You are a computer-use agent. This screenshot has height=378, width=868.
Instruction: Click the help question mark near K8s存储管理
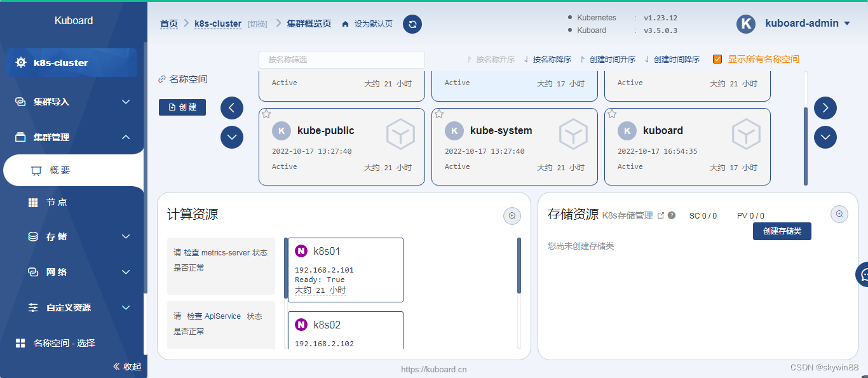pos(672,215)
